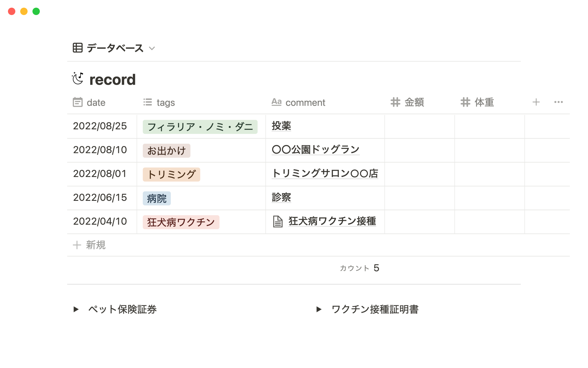Click the hash icon beside 金額 header

(x=395, y=102)
